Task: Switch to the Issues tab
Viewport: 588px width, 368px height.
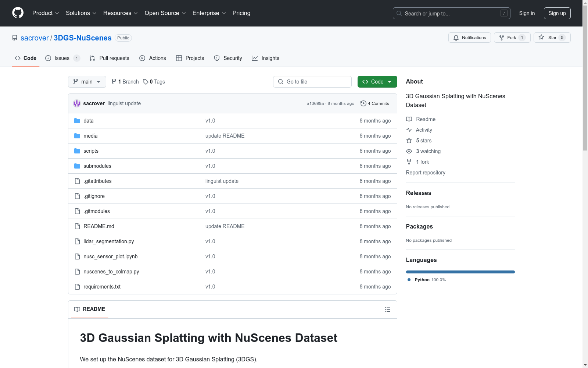Action: click(62, 58)
